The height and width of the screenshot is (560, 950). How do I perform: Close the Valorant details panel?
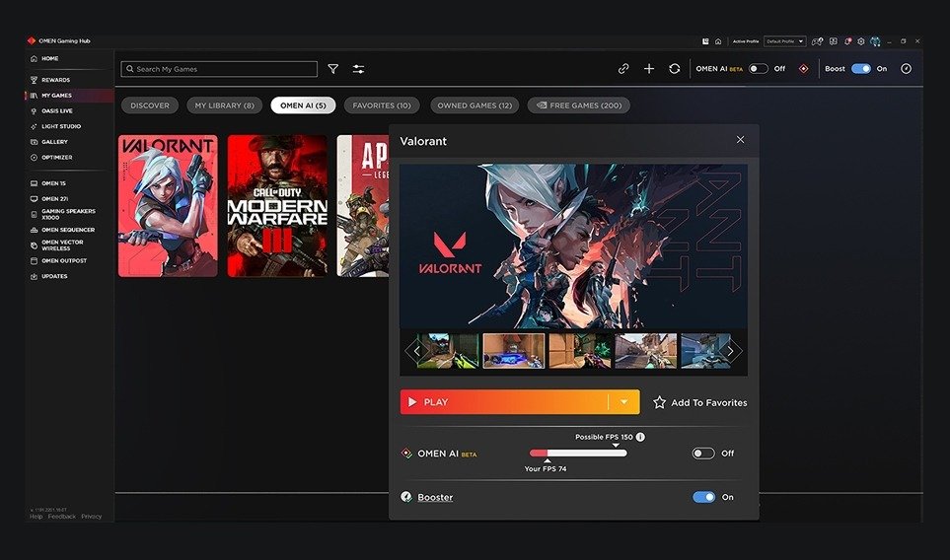tap(741, 140)
